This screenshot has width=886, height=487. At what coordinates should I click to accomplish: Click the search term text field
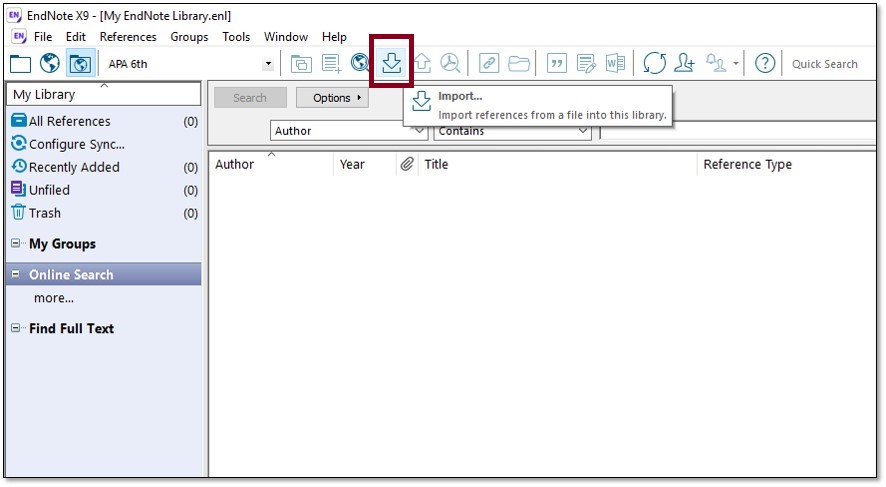coord(738,131)
